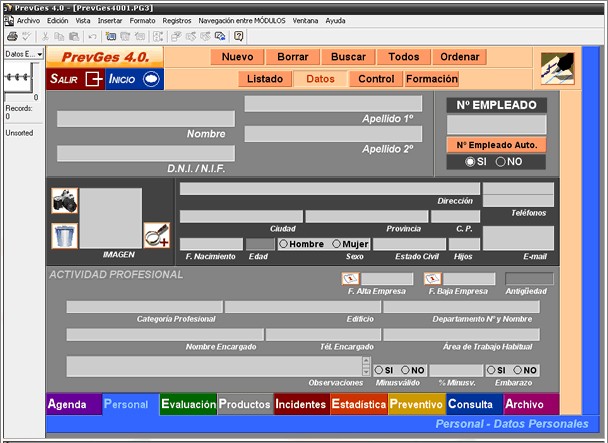
Task: Click the record book flip icon
Action: tap(17, 77)
